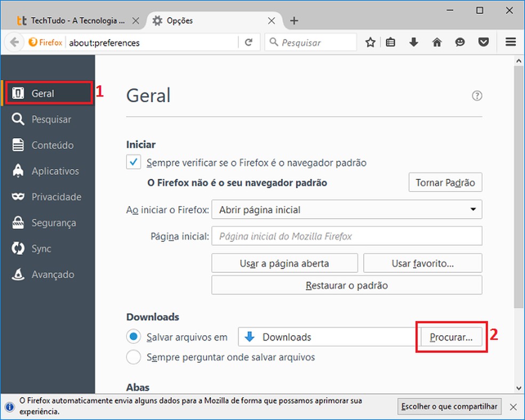Open the Privacidade preferences section

pos(47,196)
